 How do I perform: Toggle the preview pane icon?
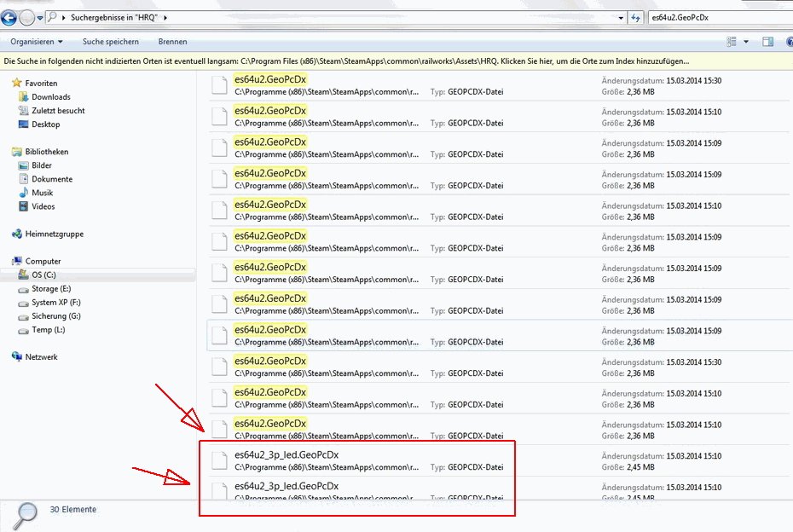(767, 42)
